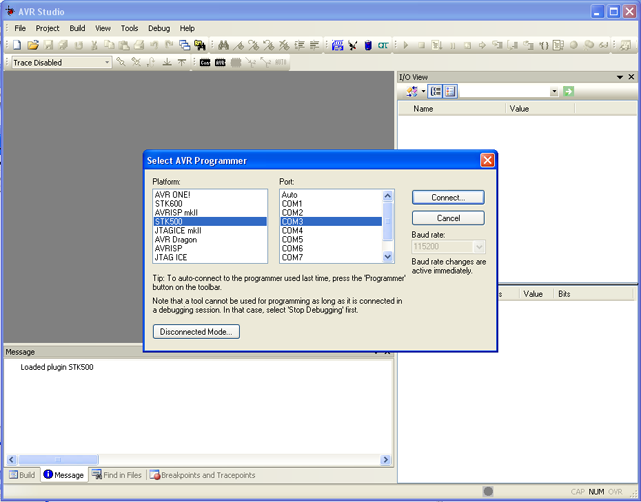
Task: Select COM7 in the Port list
Action: [x=331, y=258]
